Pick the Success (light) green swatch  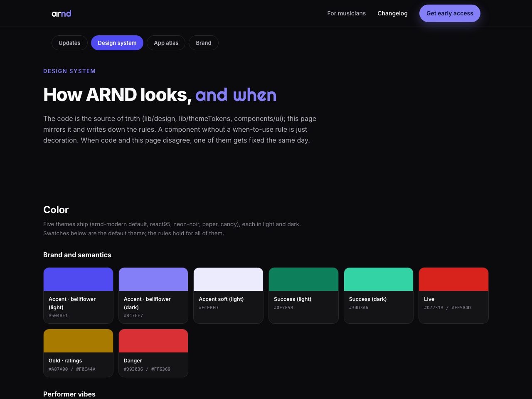coord(303,279)
